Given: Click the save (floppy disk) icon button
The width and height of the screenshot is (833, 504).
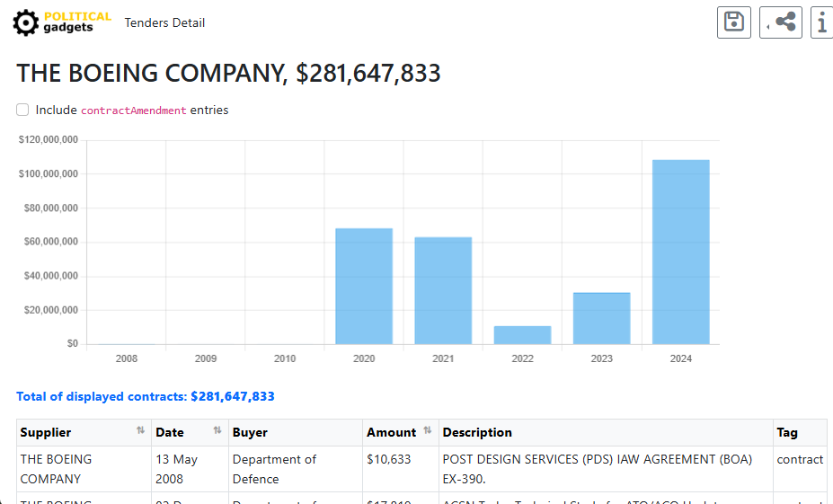Looking at the screenshot, I should point(733,22).
